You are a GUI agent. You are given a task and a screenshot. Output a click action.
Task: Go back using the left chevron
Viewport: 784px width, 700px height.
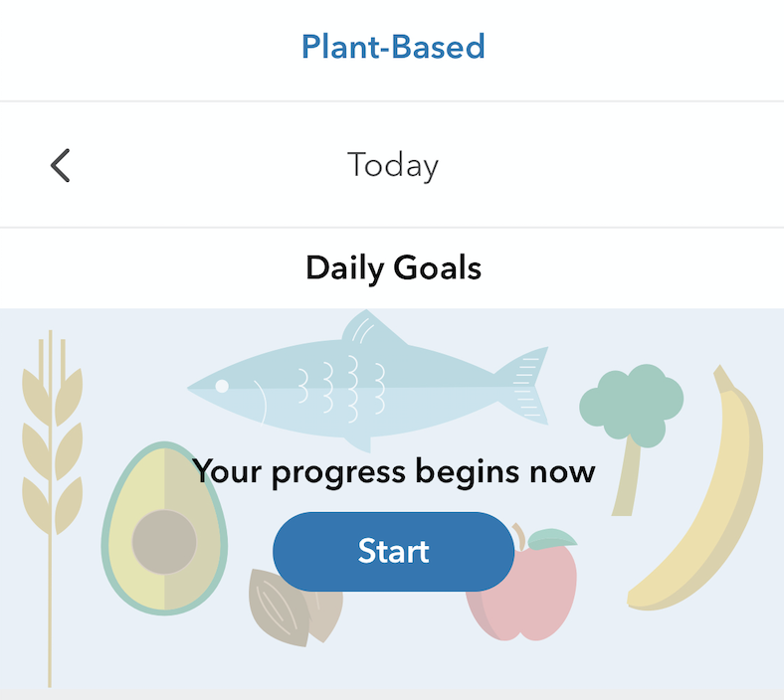(61, 165)
